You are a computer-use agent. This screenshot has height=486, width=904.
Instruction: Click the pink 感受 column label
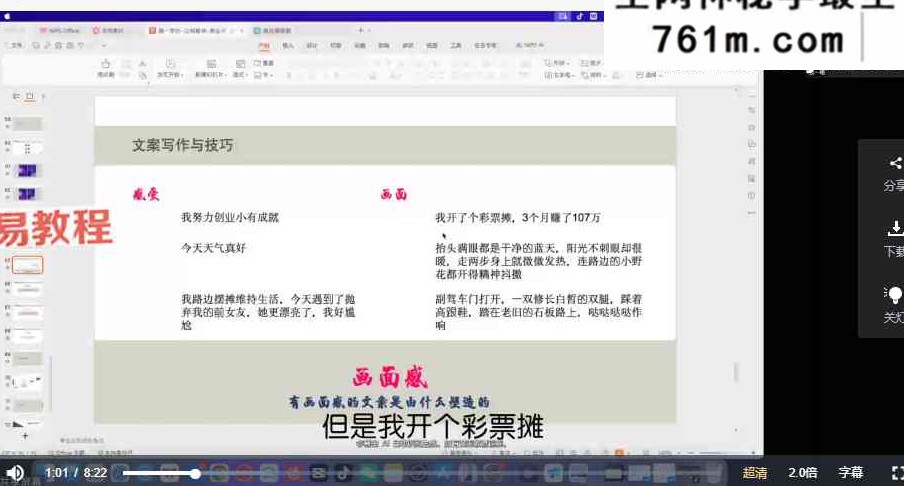coord(146,194)
